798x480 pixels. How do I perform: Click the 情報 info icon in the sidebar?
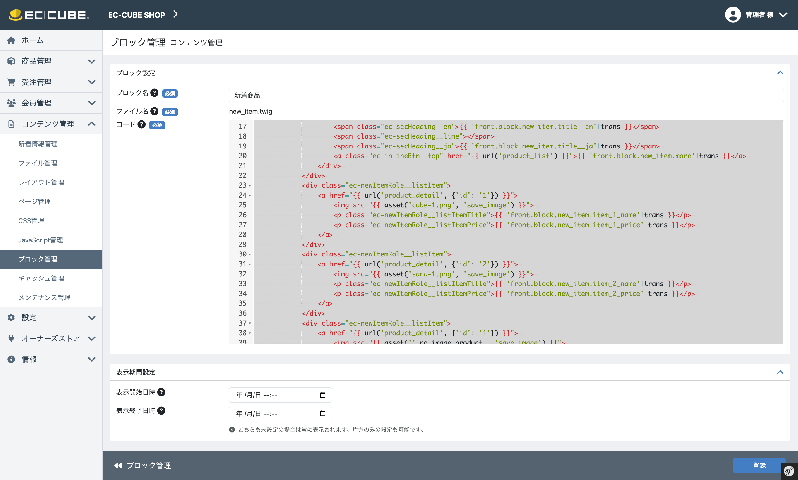click(x=11, y=359)
